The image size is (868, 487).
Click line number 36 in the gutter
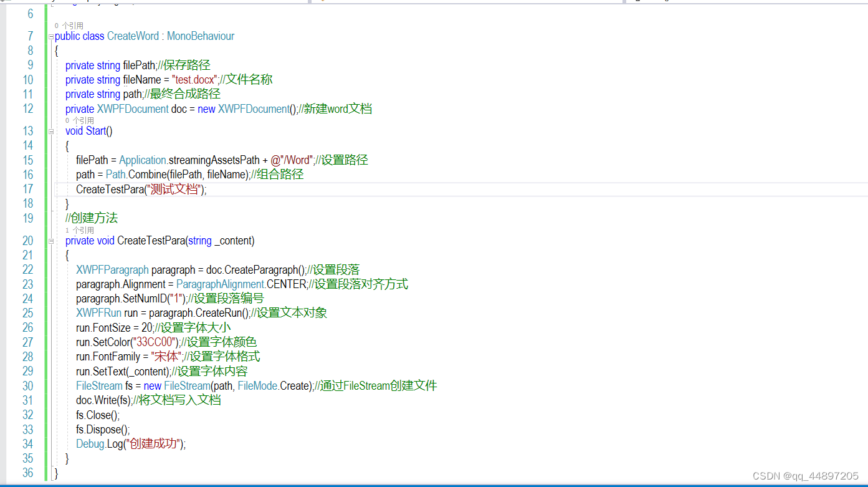(x=27, y=473)
